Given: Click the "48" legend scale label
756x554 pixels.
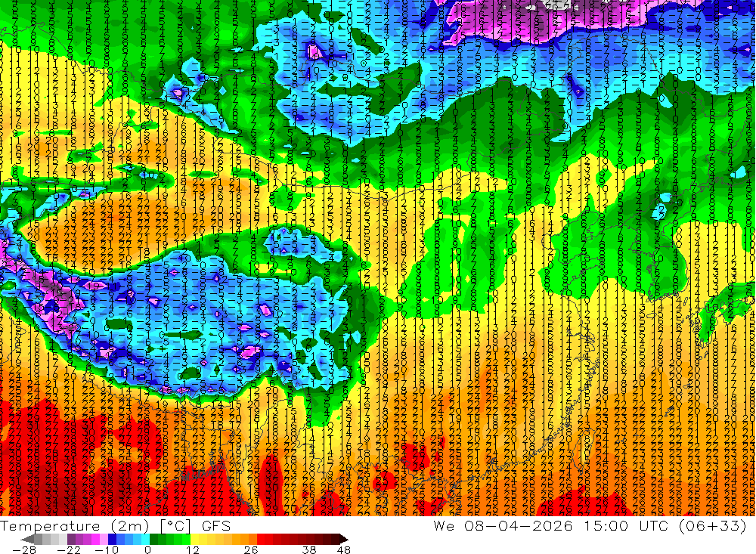Looking at the screenshot, I should (344, 550).
